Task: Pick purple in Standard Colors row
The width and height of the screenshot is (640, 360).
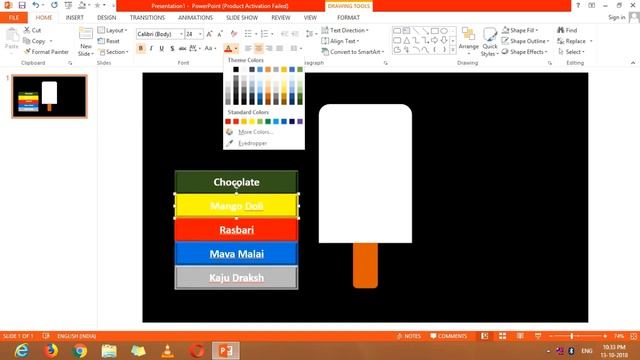Action: (x=300, y=121)
